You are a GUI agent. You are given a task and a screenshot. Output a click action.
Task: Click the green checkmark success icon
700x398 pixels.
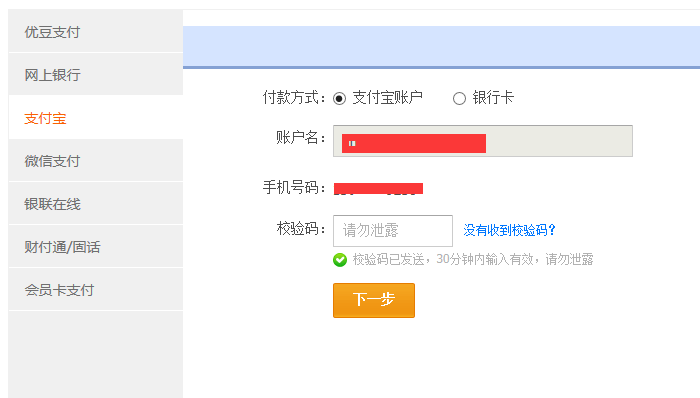[x=340, y=260]
